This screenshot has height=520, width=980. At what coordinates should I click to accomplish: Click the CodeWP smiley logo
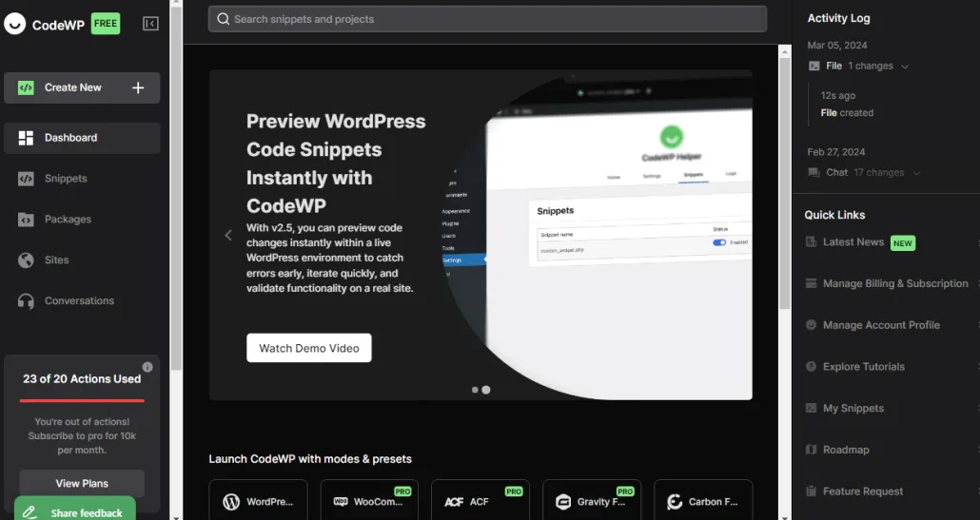15,24
